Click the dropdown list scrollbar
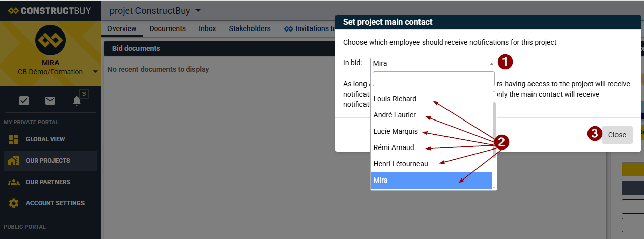 pyautogui.click(x=494, y=131)
